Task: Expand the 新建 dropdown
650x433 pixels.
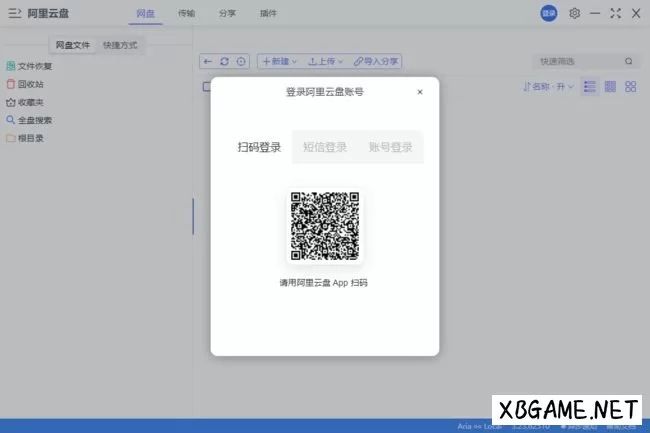Action: click(279, 62)
